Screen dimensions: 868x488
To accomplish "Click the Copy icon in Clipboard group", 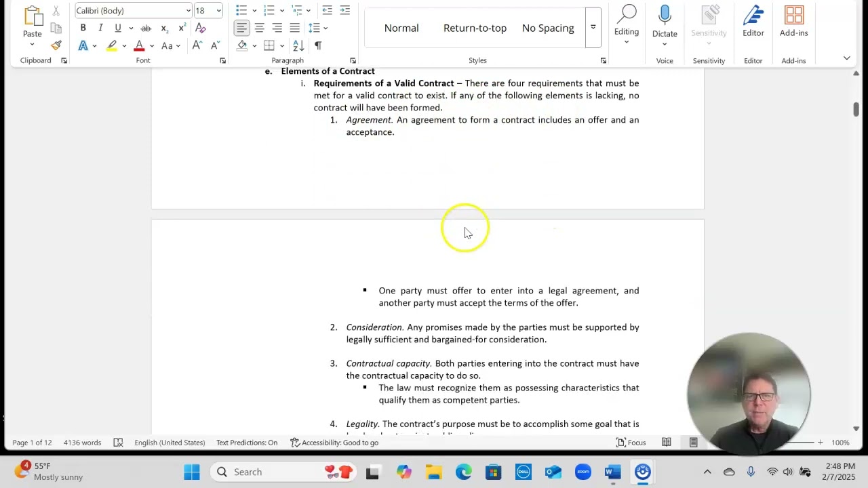I will [56, 28].
